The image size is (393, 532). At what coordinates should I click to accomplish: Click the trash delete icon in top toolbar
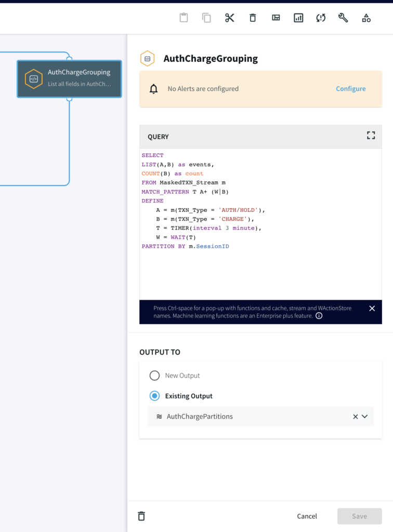click(x=253, y=18)
